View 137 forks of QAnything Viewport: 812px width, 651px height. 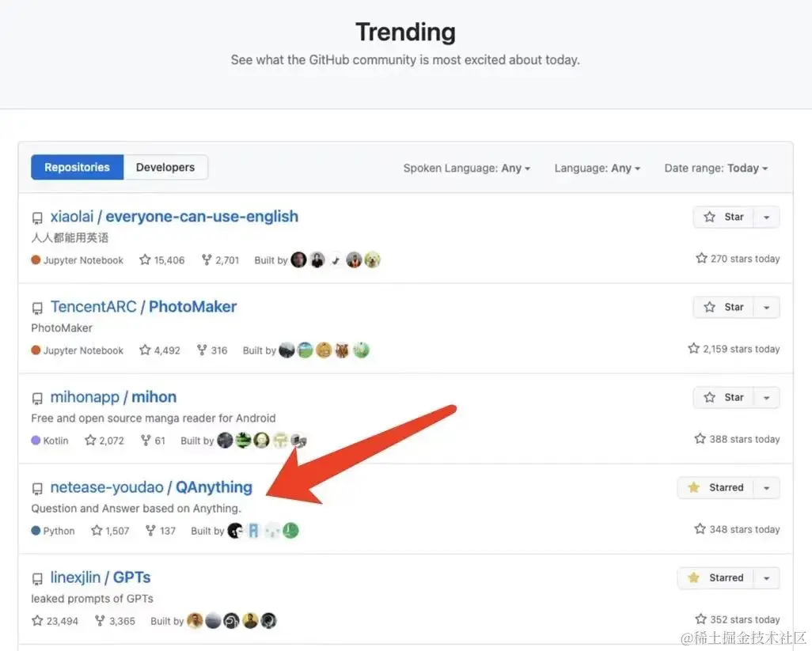[x=161, y=531]
